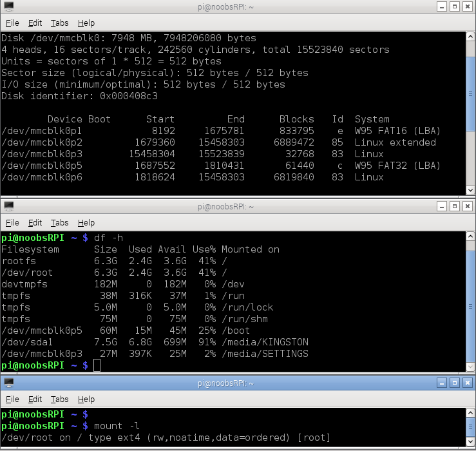The height and width of the screenshot is (451, 476).
Task: Maximize the top fdisk terminal window
Action: click(454, 7)
